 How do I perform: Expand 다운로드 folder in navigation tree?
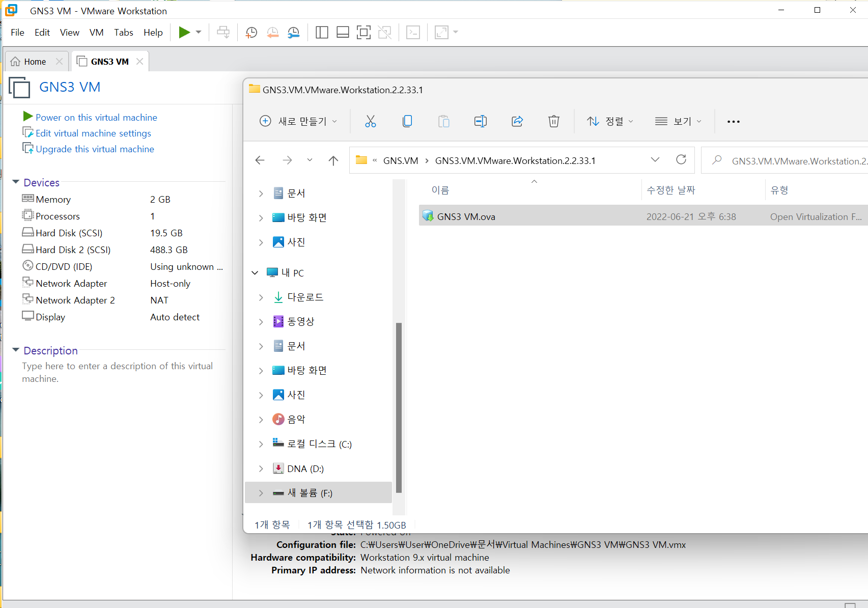pyautogui.click(x=261, y=297)
